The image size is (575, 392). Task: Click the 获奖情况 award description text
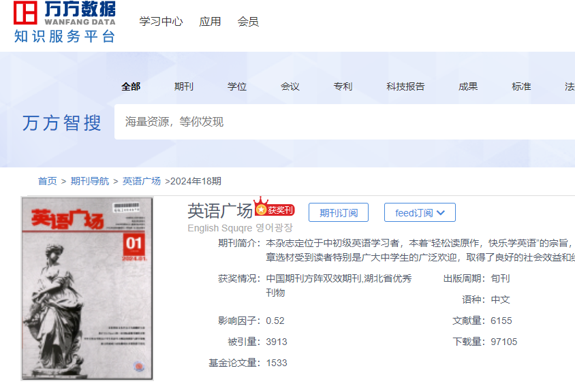[x=339, y=285]
